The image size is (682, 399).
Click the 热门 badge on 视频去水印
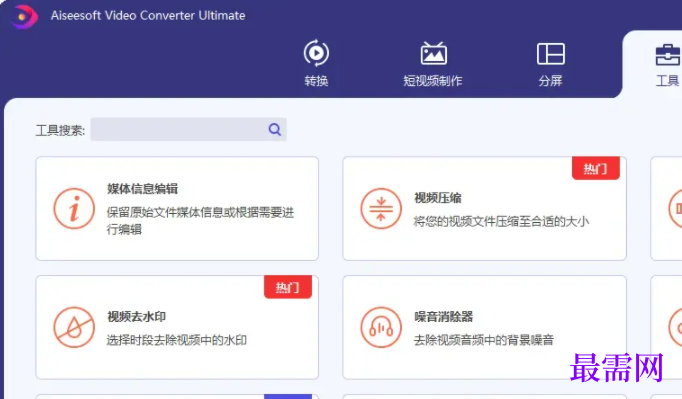pos(288,287)
